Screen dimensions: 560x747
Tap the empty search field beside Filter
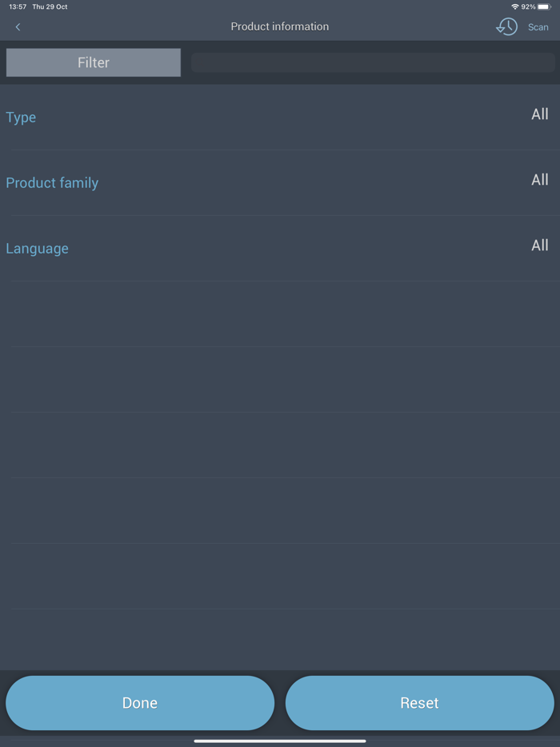[x=372, y=62]
